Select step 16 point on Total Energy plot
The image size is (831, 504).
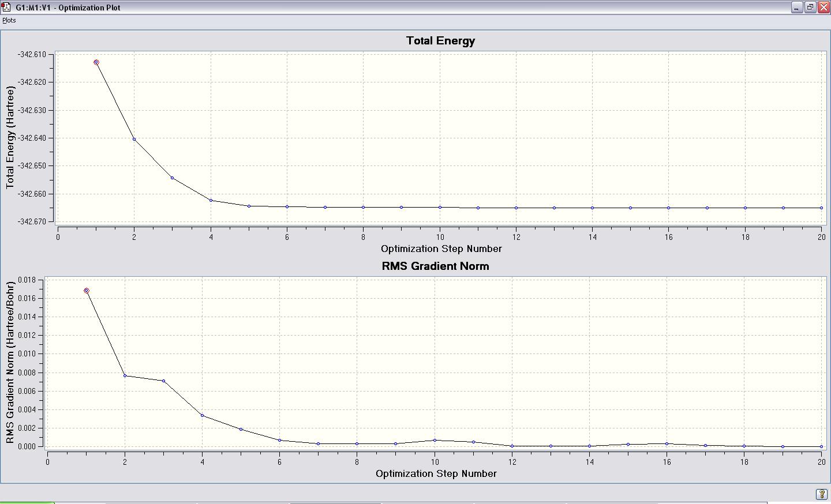click(669, 208)
